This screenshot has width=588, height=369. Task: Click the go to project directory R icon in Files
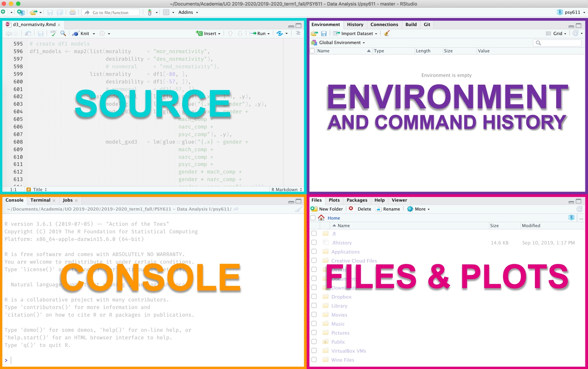coord(571,217)
